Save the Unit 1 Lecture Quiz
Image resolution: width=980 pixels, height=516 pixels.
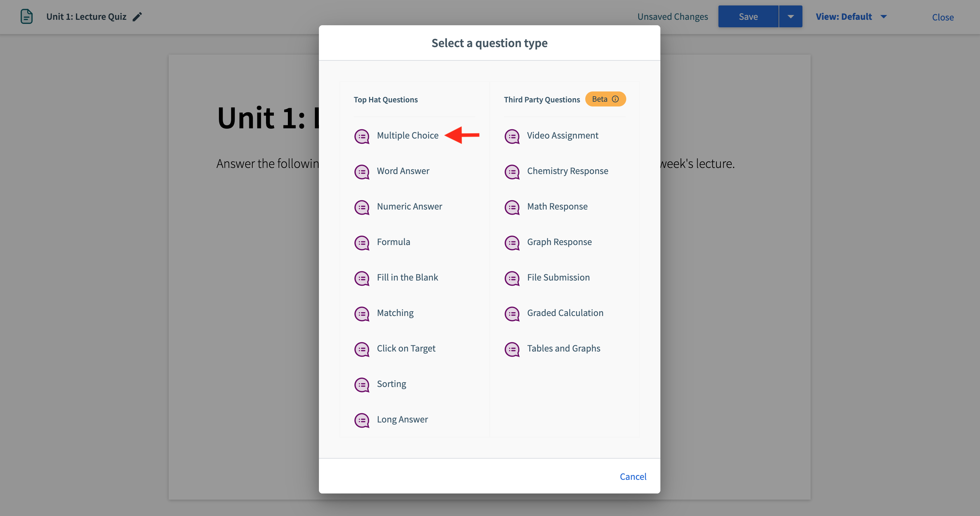coord(748,16)
